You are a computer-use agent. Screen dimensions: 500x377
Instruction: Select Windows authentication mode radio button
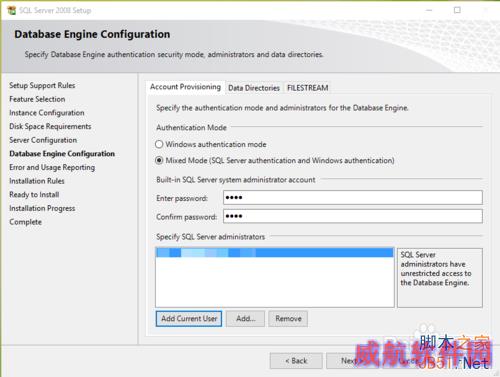(159, 144)
